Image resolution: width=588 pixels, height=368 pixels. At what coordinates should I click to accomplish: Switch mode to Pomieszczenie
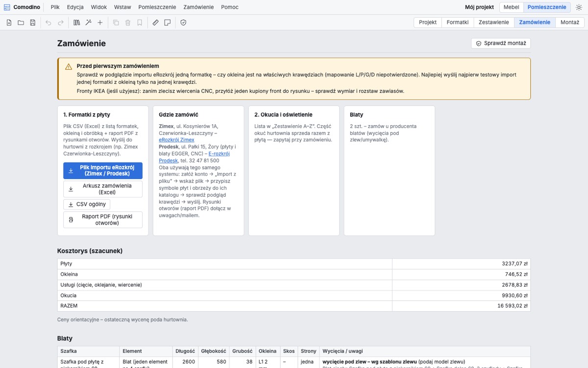[x=547, y=7]
